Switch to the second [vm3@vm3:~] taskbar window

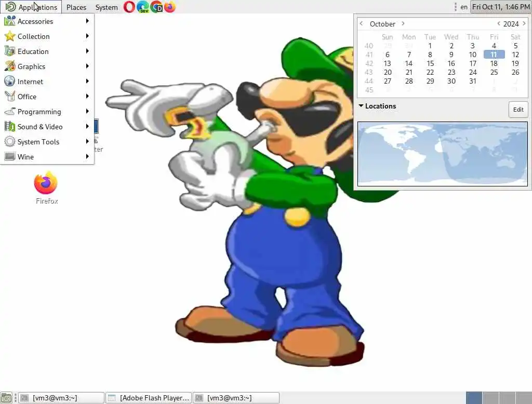pos(236,398)
